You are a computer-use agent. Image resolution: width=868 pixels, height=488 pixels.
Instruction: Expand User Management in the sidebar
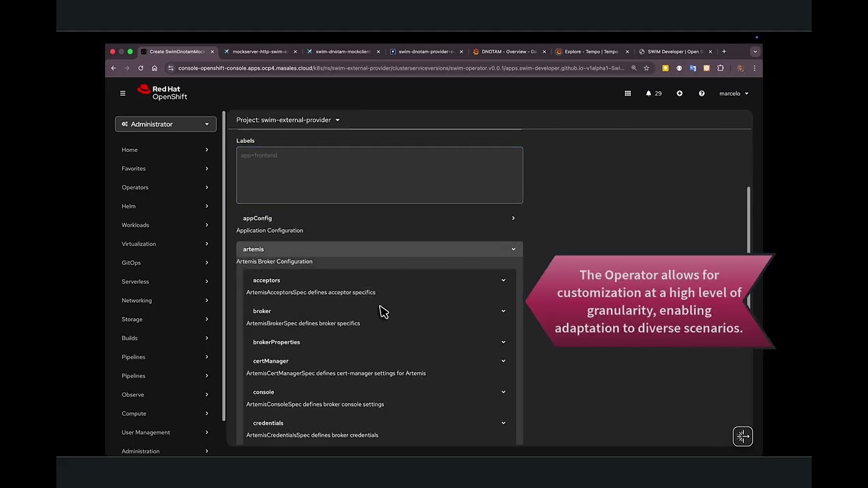[x=165, y=432]
